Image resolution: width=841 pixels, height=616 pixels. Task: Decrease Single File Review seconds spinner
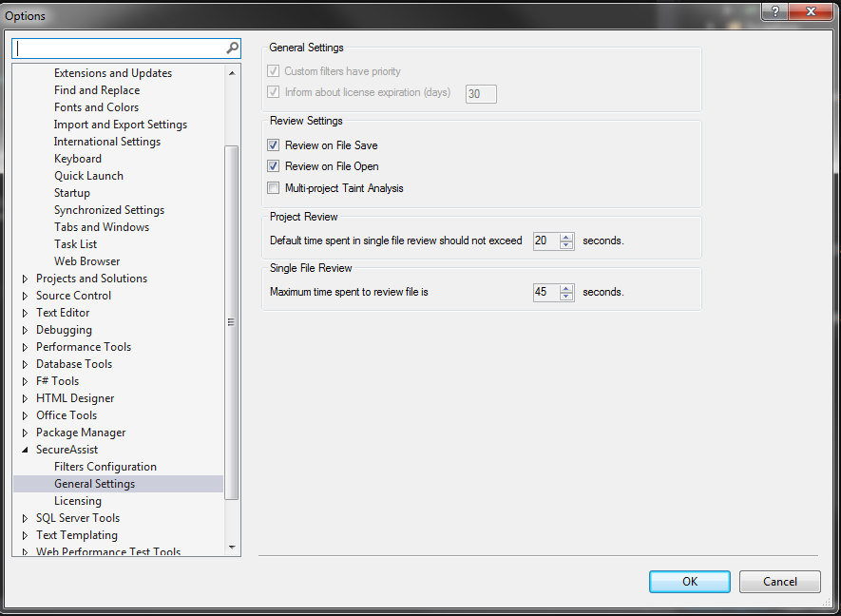(x=566, y=297)
